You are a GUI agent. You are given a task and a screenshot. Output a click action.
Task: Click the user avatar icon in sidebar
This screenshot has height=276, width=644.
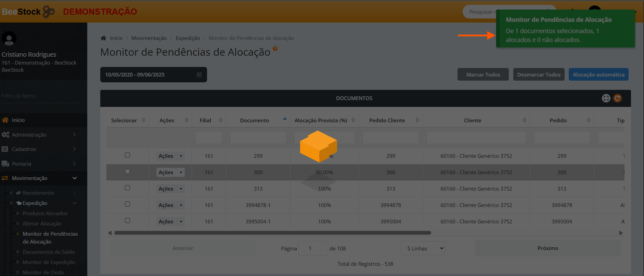pos(9,39)
